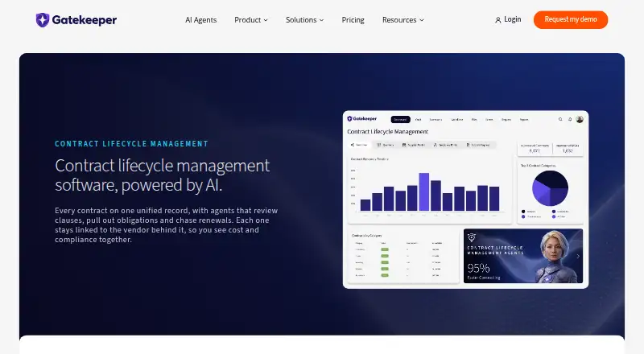Go to the Pricing page

[353, 20]
